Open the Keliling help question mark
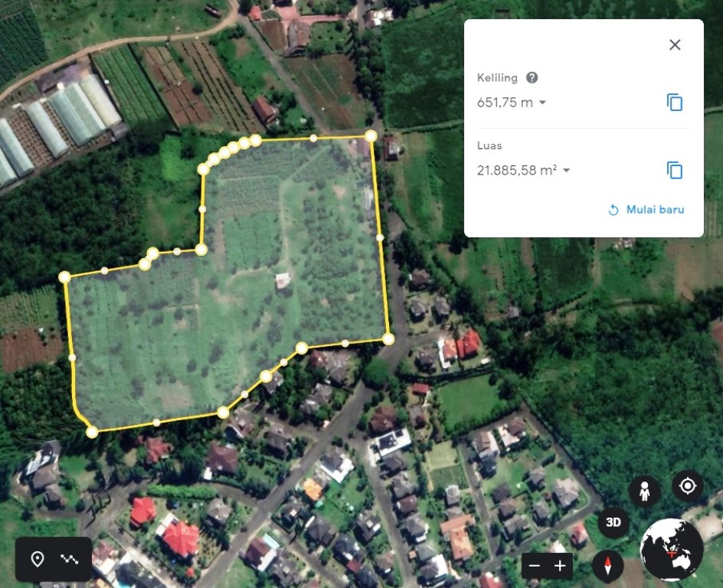 pos(532,77)
